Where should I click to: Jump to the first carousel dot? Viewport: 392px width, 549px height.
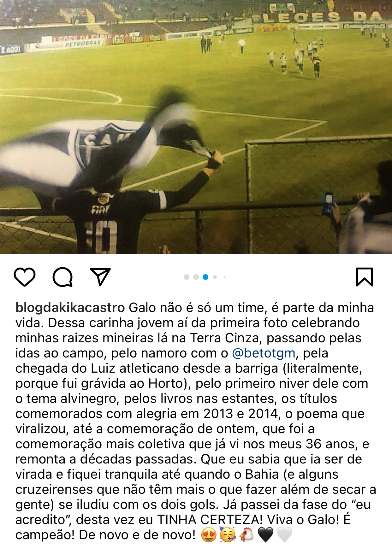pos(187,277)
